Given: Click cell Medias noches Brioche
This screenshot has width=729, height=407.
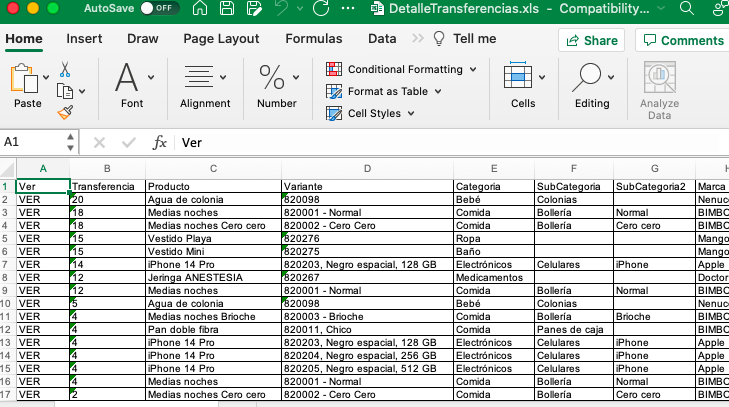Looking at the screenshot, I should click(213, 317).
